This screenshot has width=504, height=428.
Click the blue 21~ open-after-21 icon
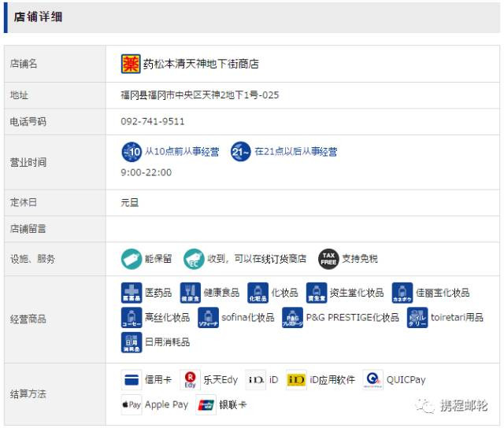click(240, 152)
